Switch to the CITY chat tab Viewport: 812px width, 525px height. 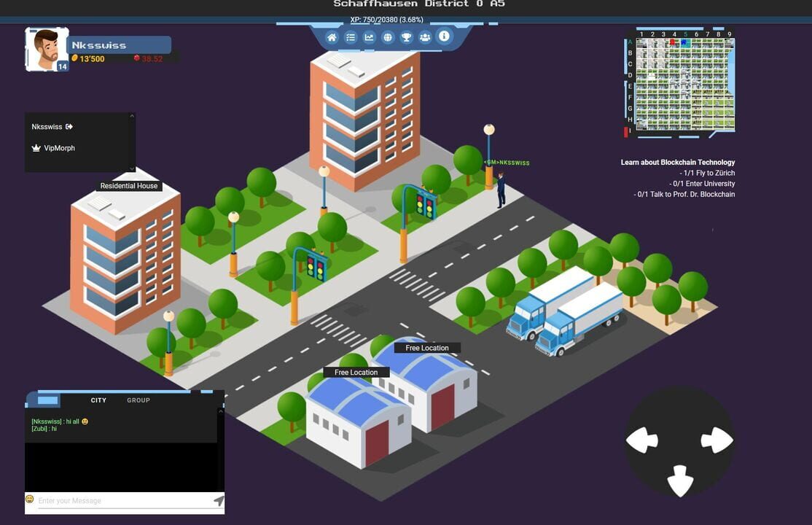tap(98, 400)
